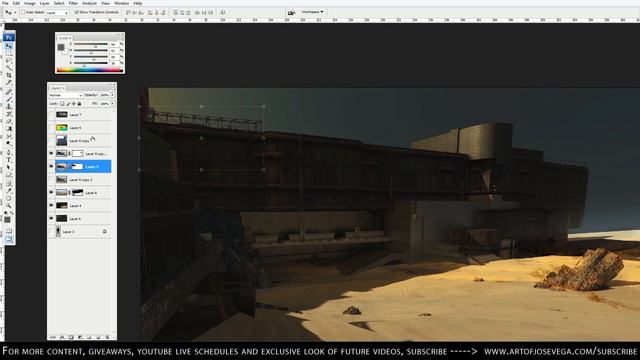The image size is (640, 360).
Task: Open the Normal blend mode dropdown
Action: [x=65, y=95]
